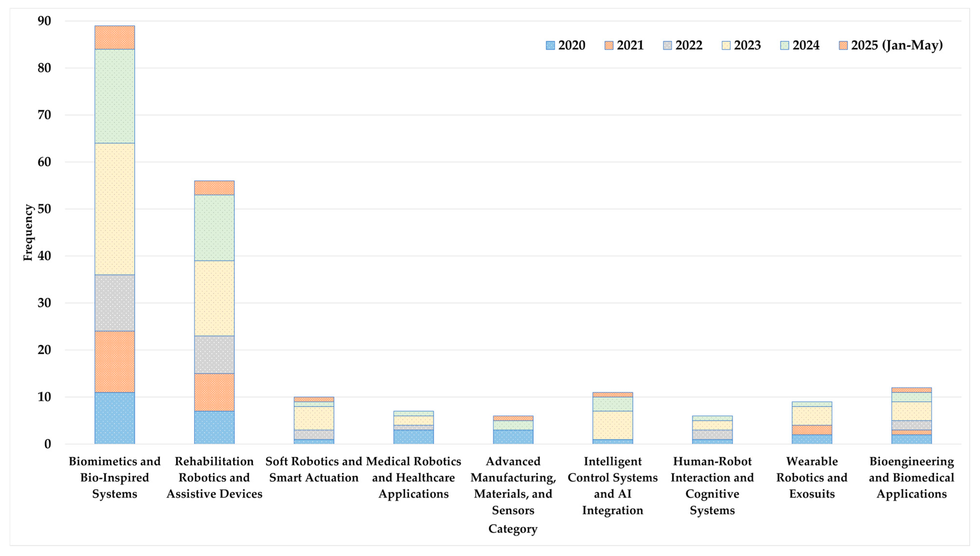
Task: Select the Bioengineering and Biomedical Applications bar
Action: (x=911, y=416)
